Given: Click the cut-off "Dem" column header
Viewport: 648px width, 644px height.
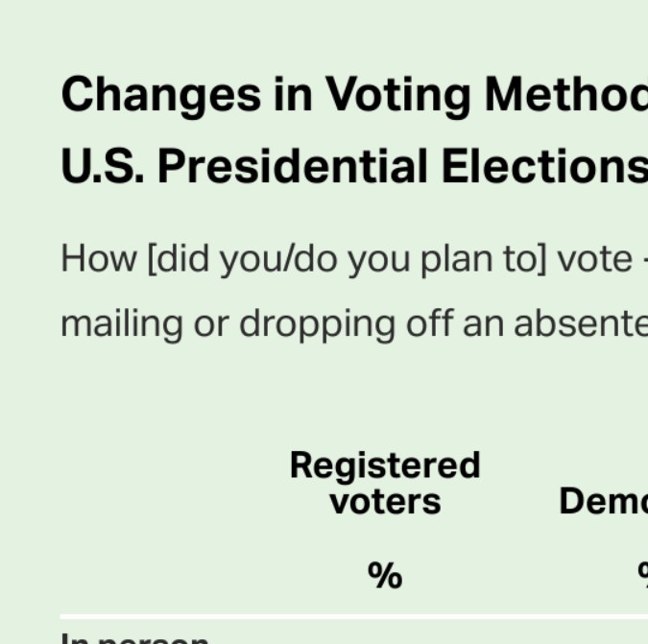Looking at the screenshot, I should click(603, 501).
